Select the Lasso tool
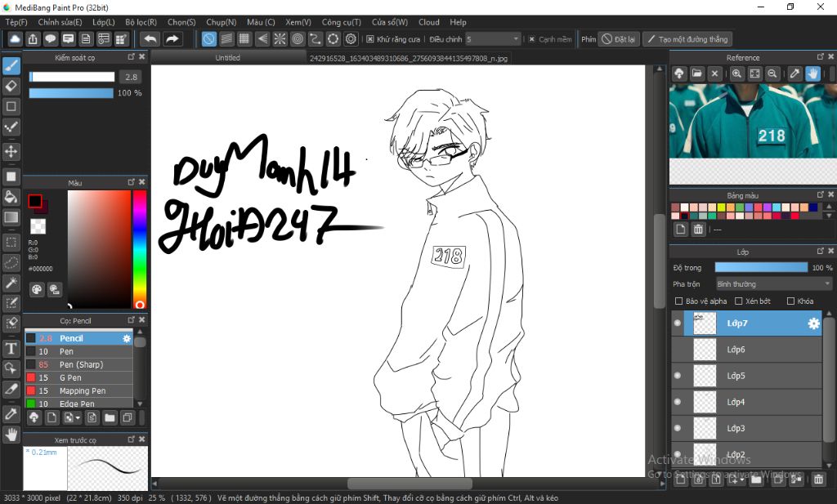The width and height of the screenshot is (837, 504). coord(11,262)
